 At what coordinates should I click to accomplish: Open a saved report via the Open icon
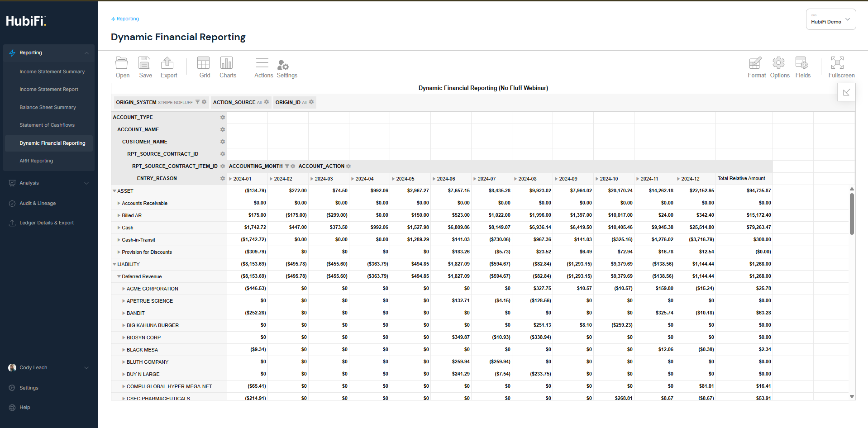(122, 67)
